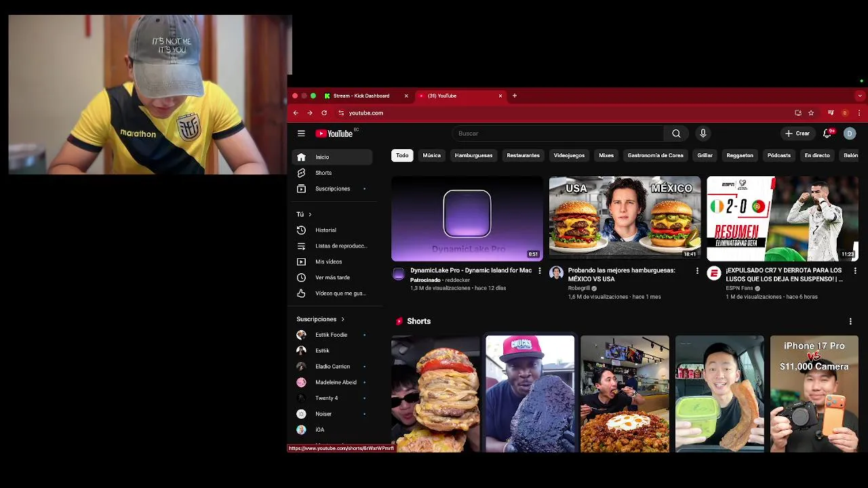
Task: Open the iPhone 17 Pro camera Short
Action: point(814,394)
